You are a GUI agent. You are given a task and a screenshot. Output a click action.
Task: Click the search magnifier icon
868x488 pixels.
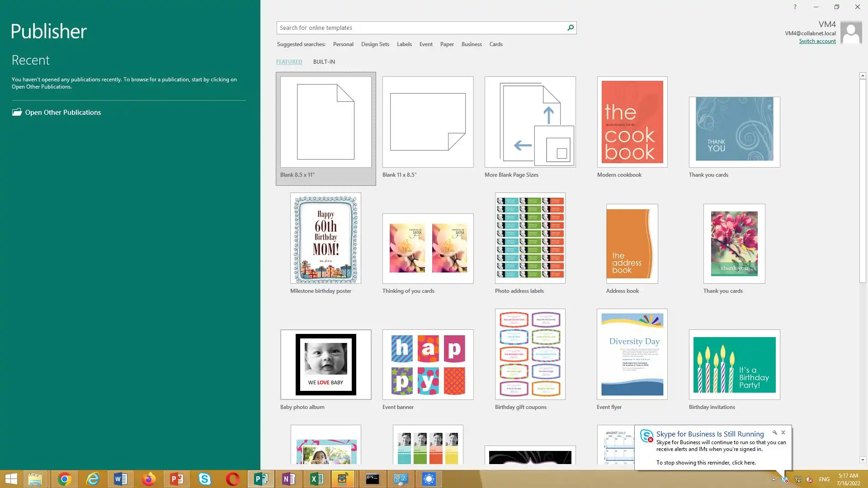tap(571, 28)
